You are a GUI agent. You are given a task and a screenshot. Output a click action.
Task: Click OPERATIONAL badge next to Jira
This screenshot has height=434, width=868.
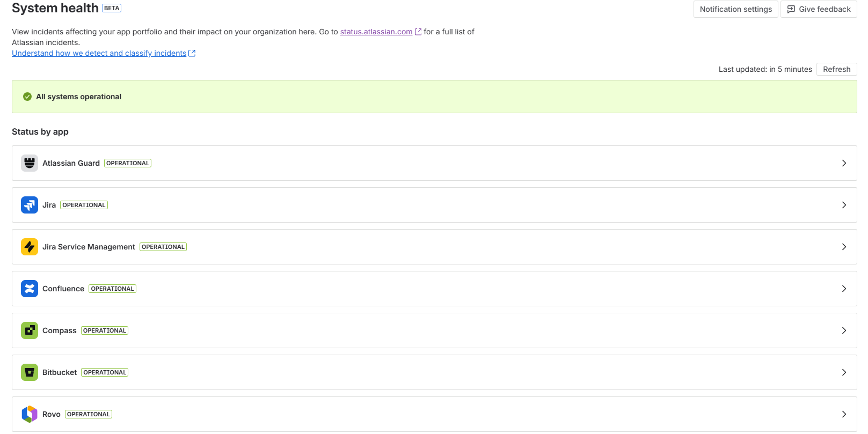click(84, 205)
